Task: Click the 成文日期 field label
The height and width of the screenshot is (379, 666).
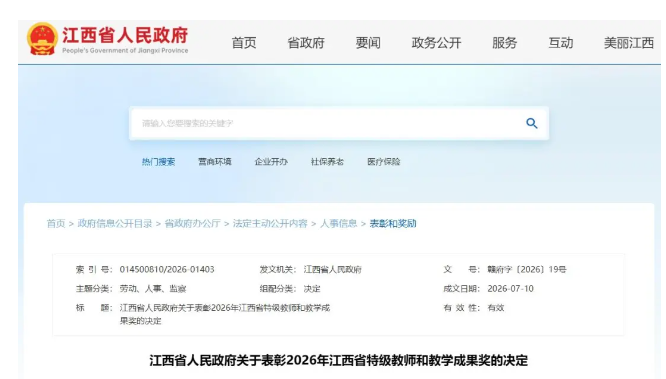Action: pos(462,289)
